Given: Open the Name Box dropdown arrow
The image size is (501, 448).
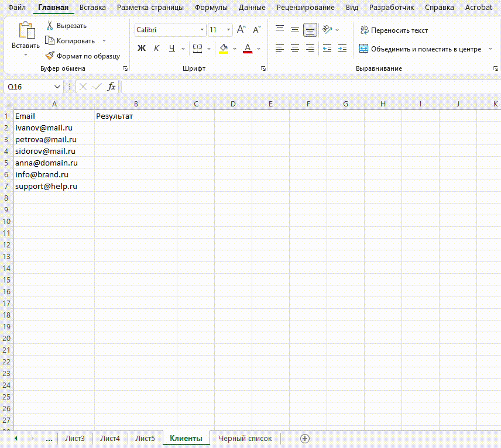Looking at the screenshot, I should (x=57, y=87).
